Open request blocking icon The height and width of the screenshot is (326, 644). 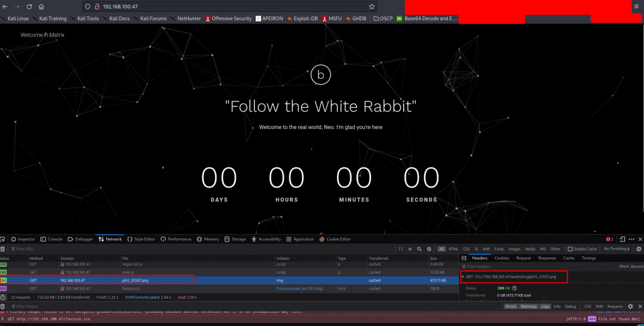point(429,249)
